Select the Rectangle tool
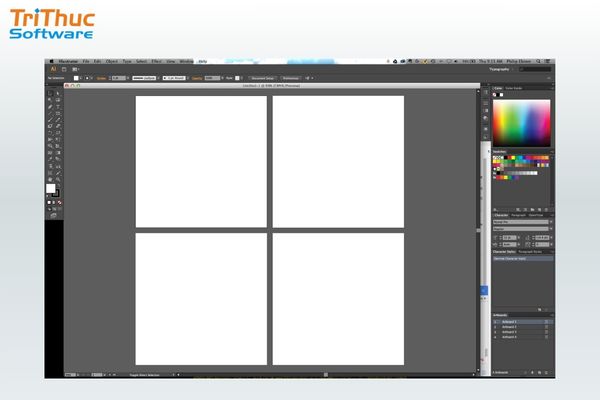600x400 pixels. coord(58,113)
